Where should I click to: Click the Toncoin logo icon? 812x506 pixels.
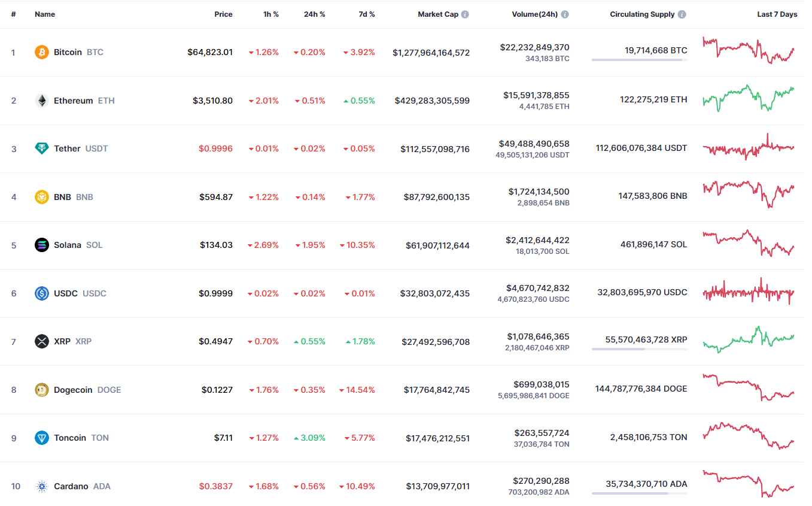[x=41, y=438]
